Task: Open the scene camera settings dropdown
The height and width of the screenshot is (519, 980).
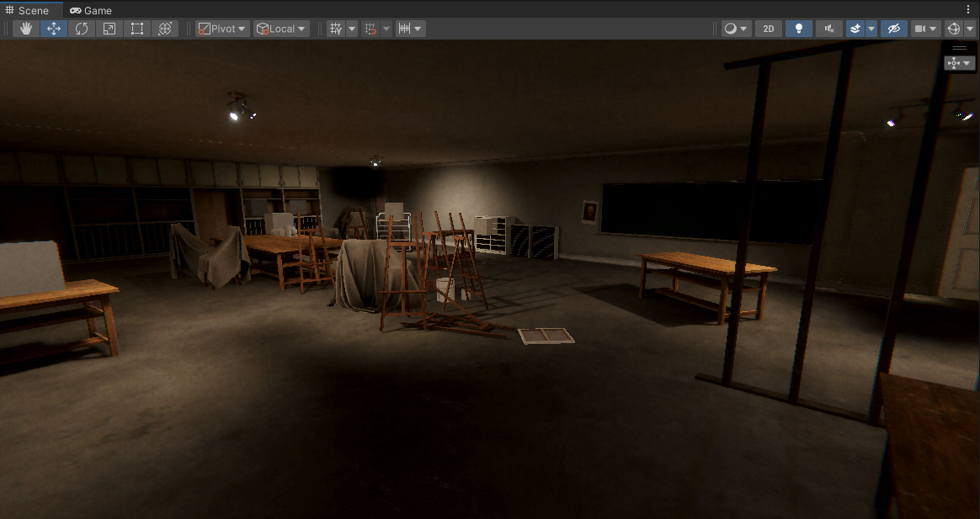Action: [926, 29]
